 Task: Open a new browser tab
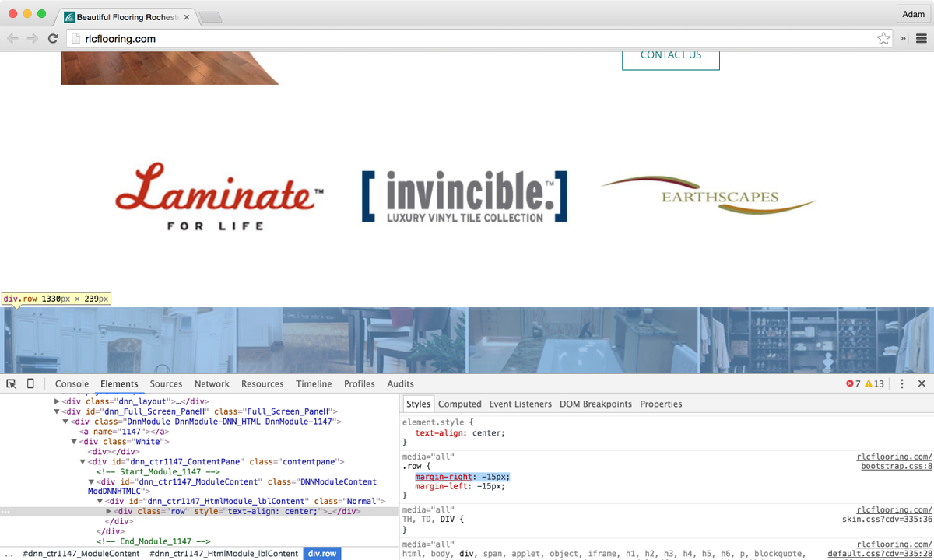point(210,17)
